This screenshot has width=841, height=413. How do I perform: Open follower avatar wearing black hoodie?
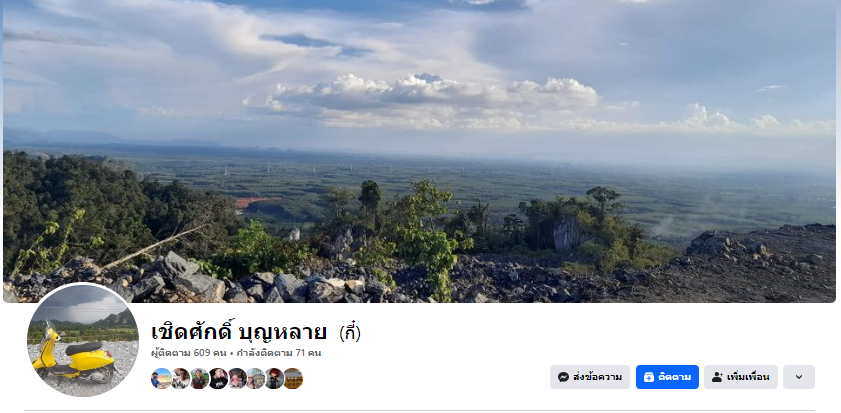tap(218, 379)
